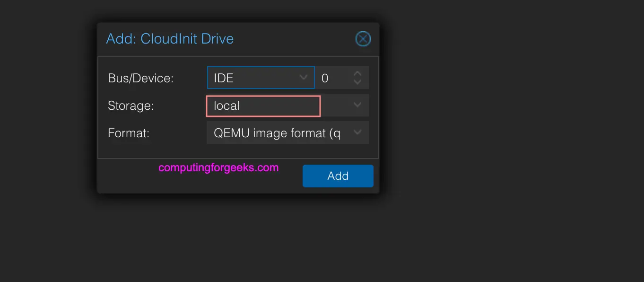Click the chevron on the Format combo
This screenshot has width=644, height=282.
coord(357,132)
